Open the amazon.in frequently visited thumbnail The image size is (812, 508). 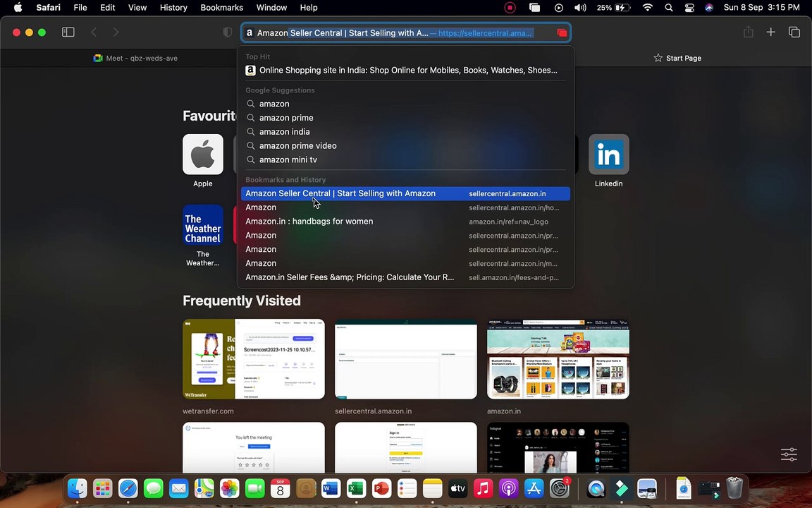click(x=558, y=358)
